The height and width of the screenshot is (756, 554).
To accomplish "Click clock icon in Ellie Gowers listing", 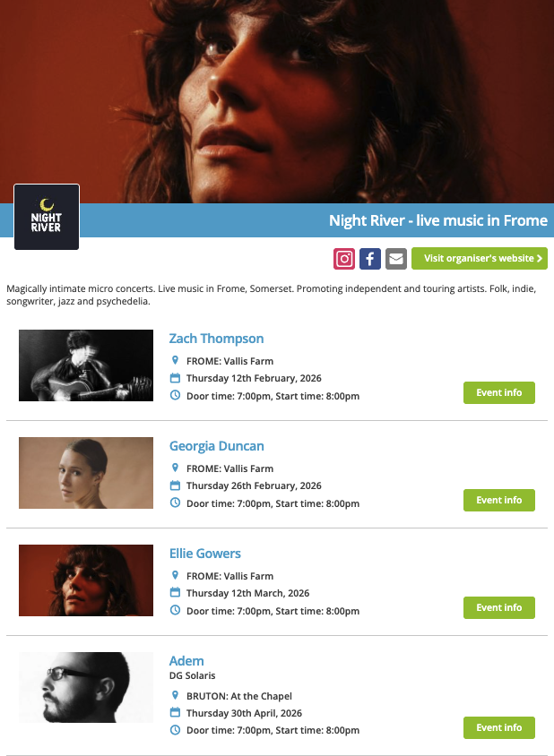I will [x=175, y=610].
